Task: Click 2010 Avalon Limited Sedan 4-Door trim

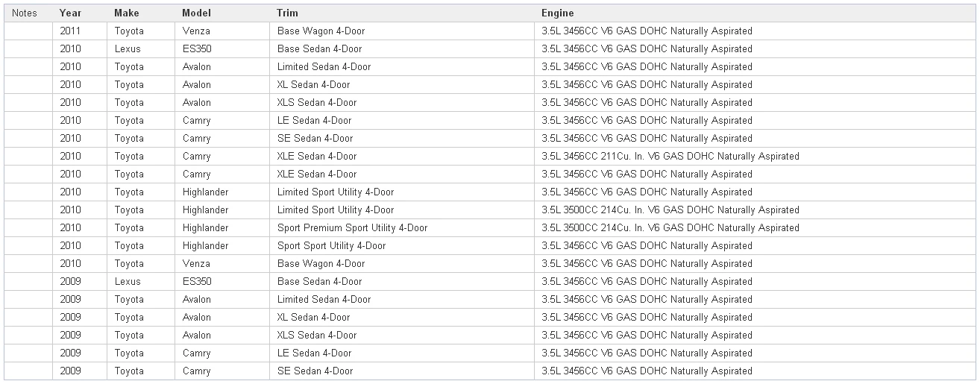Action: 324,67
